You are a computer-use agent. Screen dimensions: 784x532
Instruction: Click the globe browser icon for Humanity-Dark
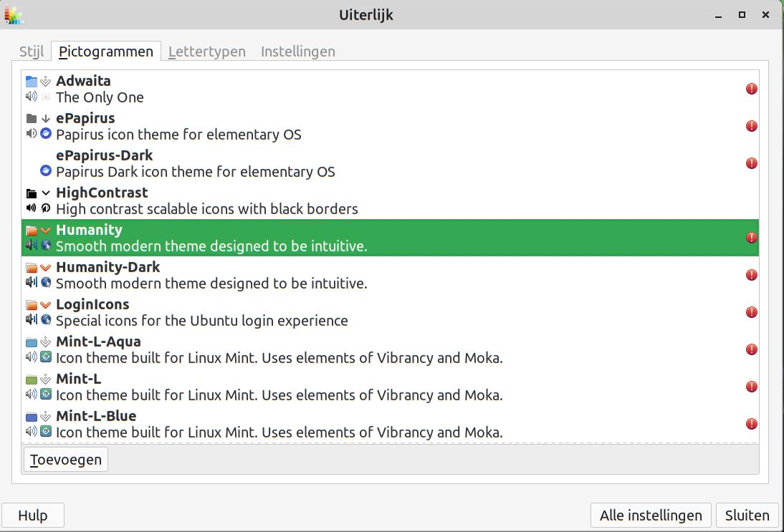click(x=45, y=282)
